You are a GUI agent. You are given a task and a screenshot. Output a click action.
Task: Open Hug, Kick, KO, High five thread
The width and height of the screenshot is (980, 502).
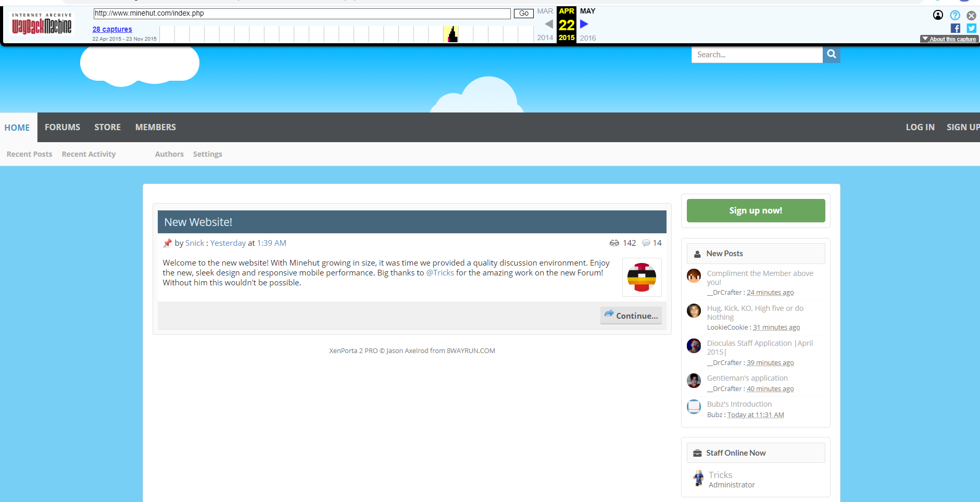click(756, 312)
